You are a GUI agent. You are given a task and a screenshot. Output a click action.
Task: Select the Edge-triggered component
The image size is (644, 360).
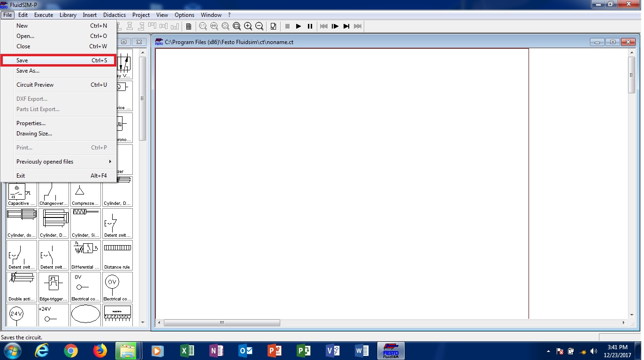point(54,287)
